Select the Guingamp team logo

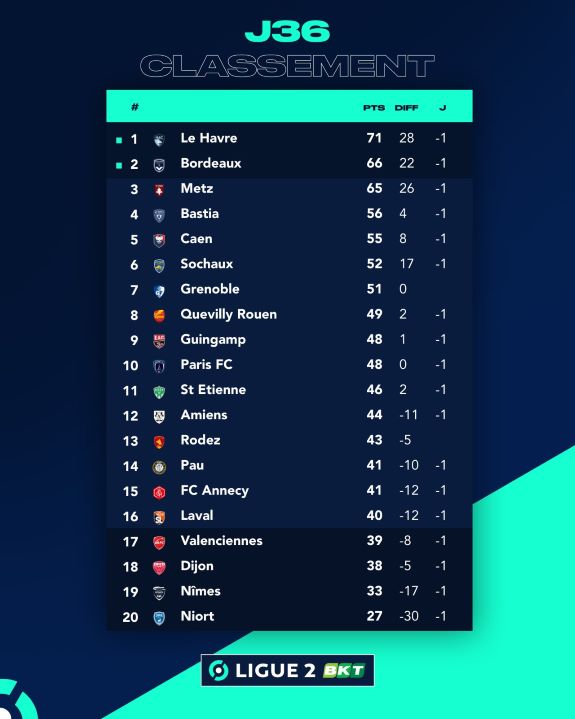[159, 341]
